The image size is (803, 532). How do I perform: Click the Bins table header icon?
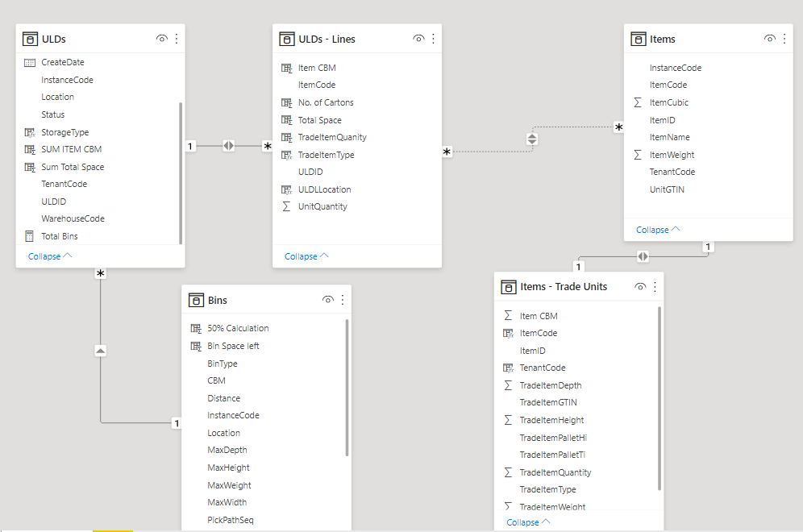tap(196, 300)
